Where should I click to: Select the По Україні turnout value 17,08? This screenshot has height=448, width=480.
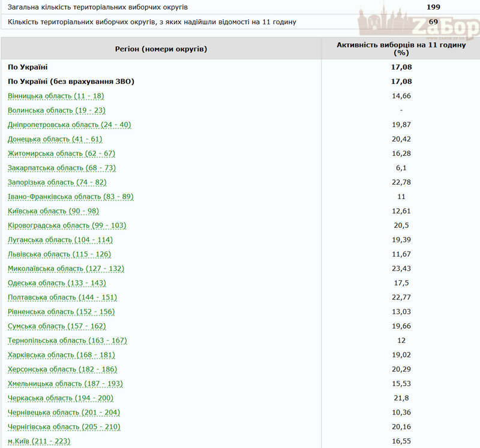pos(401,67)
